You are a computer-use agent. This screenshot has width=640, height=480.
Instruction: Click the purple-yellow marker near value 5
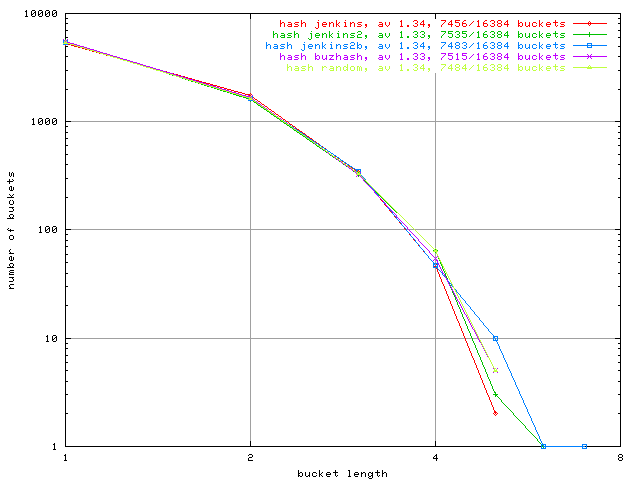coord(496,370)
